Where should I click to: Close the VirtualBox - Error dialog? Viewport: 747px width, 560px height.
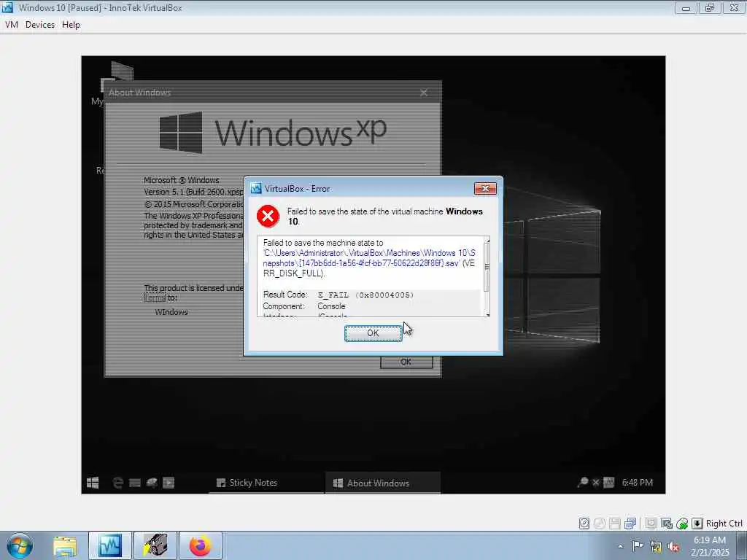[x=485, y=189]
